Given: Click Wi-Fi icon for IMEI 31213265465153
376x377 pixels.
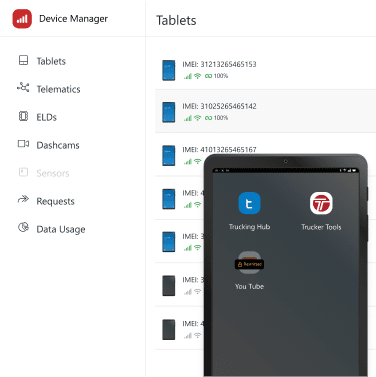Looking at the screenshot, I should (198, 76).
